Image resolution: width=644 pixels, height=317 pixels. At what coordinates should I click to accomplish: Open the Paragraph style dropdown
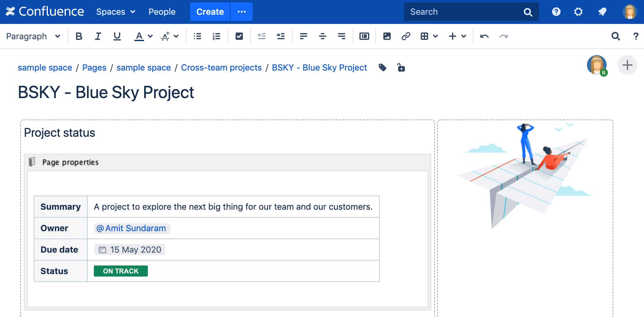[33, 36]
